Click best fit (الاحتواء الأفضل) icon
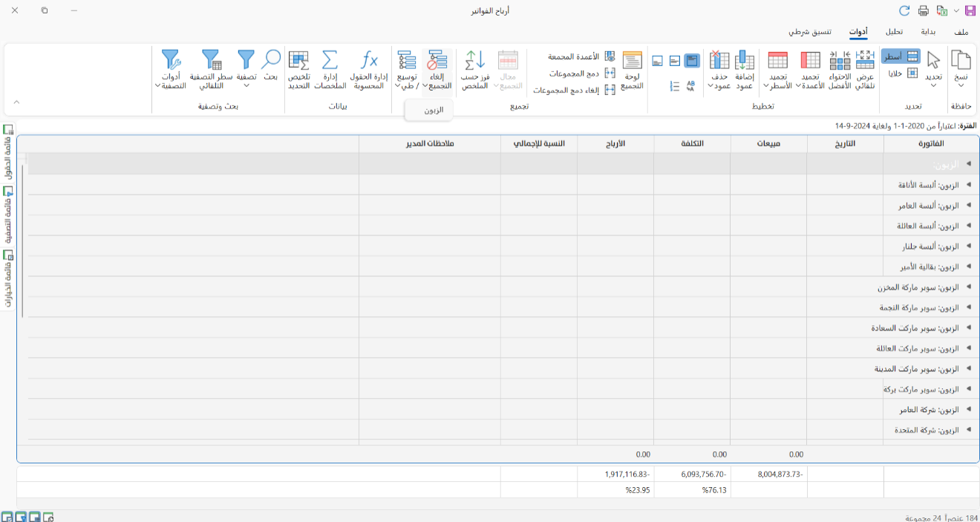980x522 pixels. pyautogui.click(x=840, y=61)
